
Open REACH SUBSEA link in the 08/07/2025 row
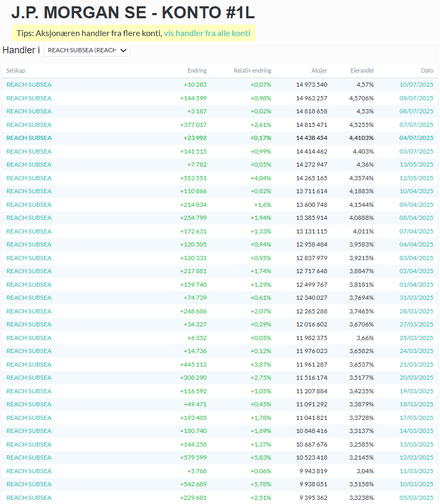pyautogui.click(x=29, y=111)
